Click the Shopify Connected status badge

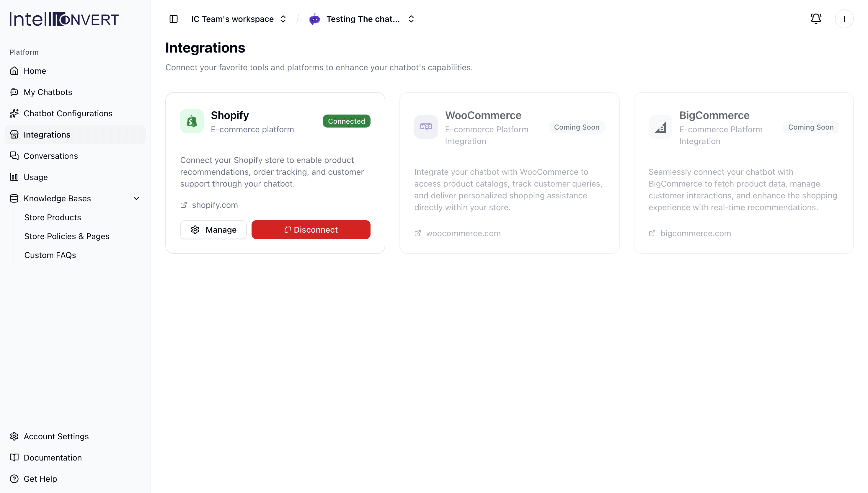click(346, 121)
